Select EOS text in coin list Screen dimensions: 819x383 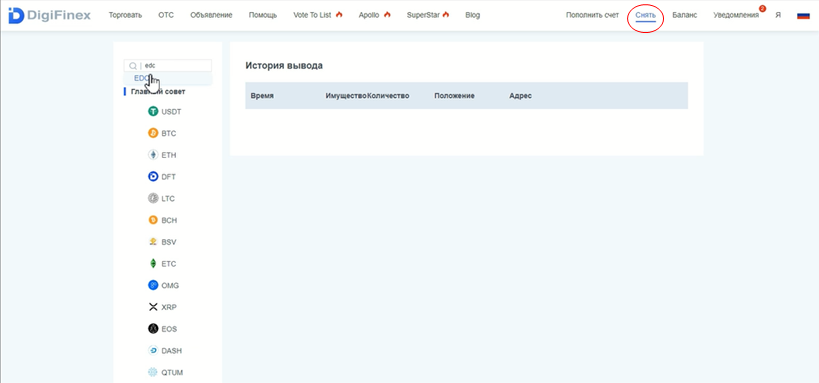169,329
